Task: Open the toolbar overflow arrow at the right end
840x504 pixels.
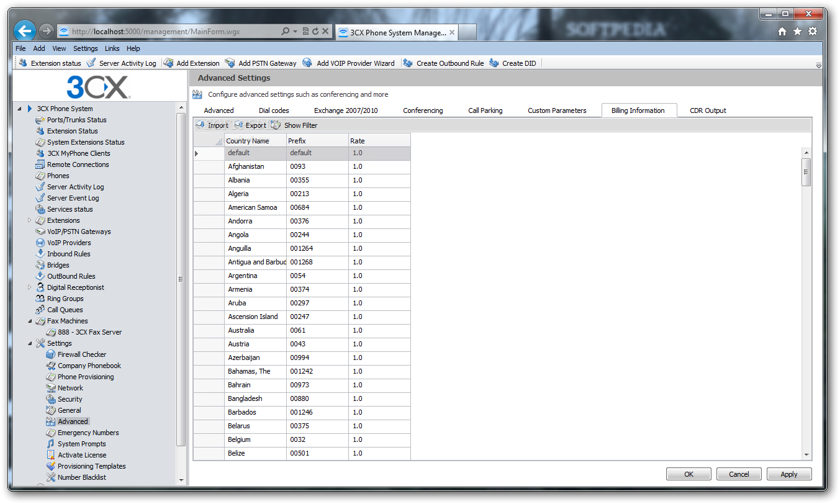Action: tap(818, 65)
